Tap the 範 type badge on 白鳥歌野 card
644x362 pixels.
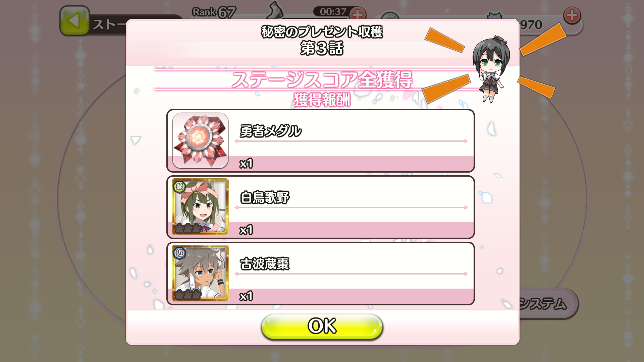(179, 186)
